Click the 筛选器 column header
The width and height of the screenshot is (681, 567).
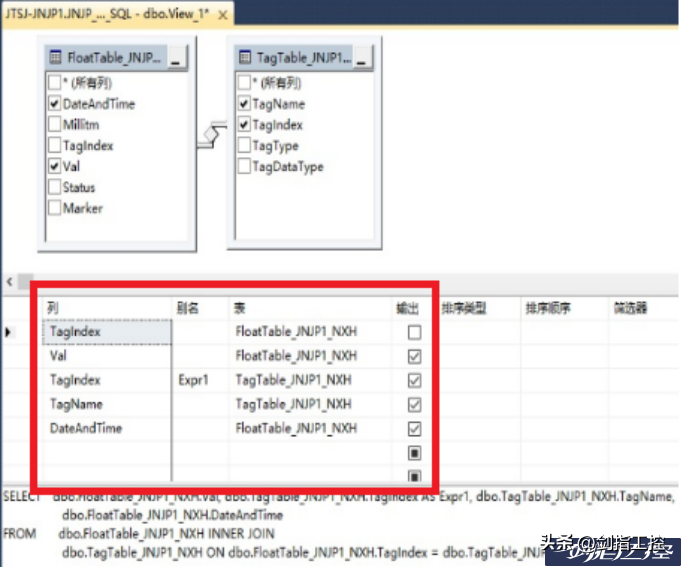[630, 309]
